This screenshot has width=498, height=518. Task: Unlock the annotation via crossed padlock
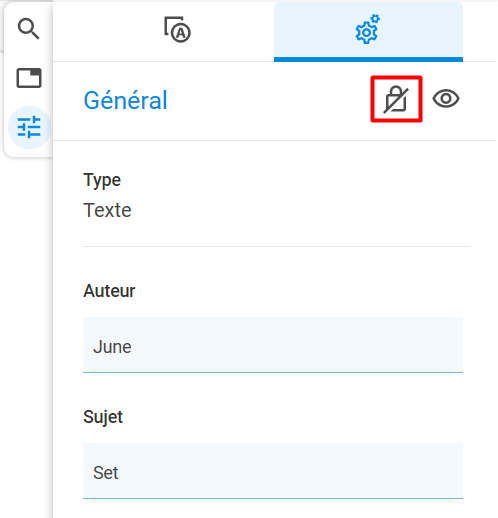coord(396,99)
